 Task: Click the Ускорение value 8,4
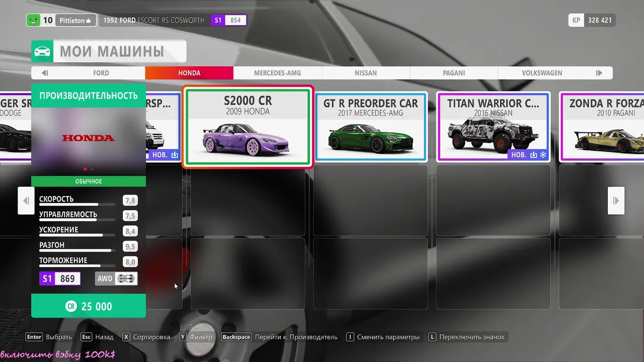[130, 231]
